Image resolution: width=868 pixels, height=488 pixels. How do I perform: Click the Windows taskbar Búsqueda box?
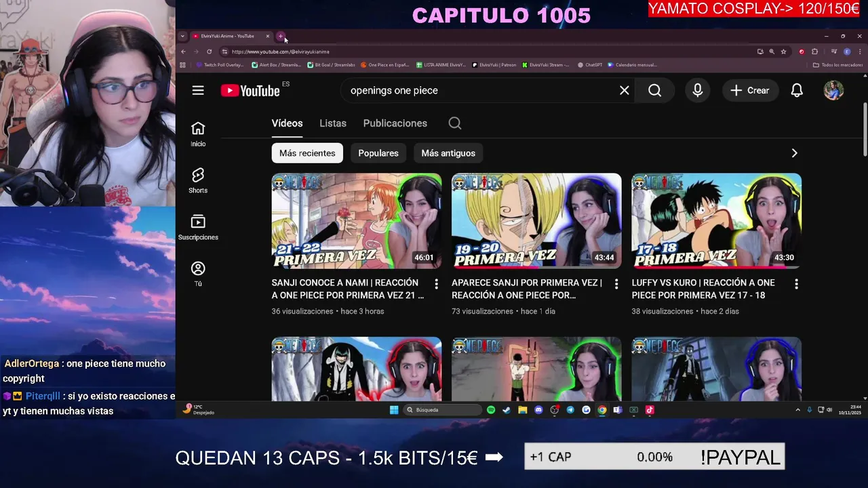pyautogui.click(x=443, y=410)
